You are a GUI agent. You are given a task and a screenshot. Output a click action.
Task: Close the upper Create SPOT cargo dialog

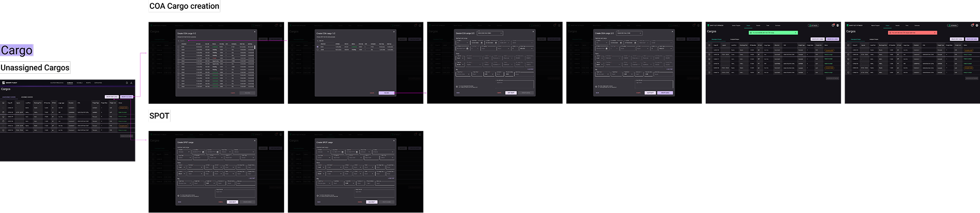point(255,140)
